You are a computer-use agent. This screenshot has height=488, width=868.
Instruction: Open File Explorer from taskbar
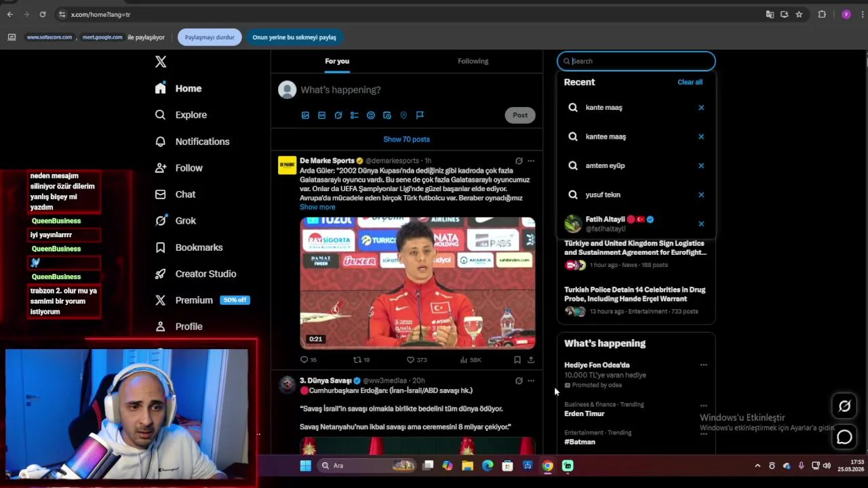[x=467, y=466]
